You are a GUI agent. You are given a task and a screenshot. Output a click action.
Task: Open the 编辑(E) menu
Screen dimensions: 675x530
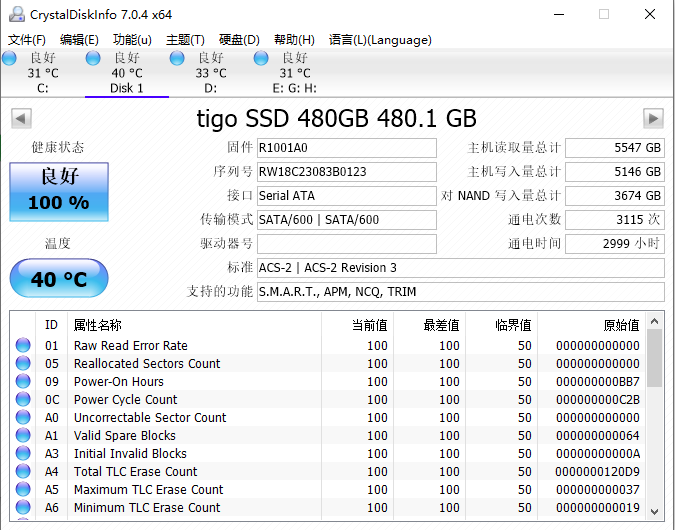tap(79, 40)
